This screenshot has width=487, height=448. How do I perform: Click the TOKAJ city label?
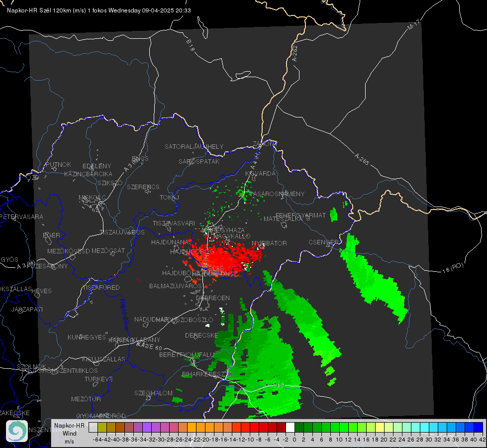click(x=169, y=198)
